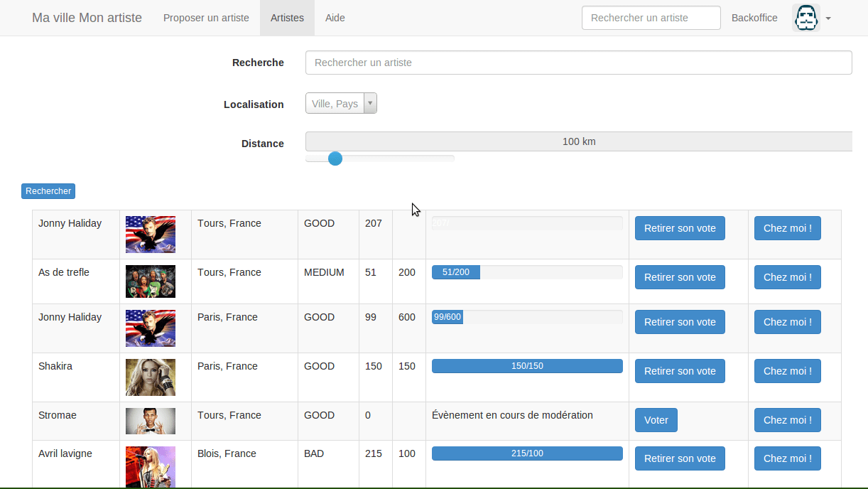The image size is (868, 489).
Task: Focus the navbar artist search field
Action: pyautogui.click(x=651, y=18)
